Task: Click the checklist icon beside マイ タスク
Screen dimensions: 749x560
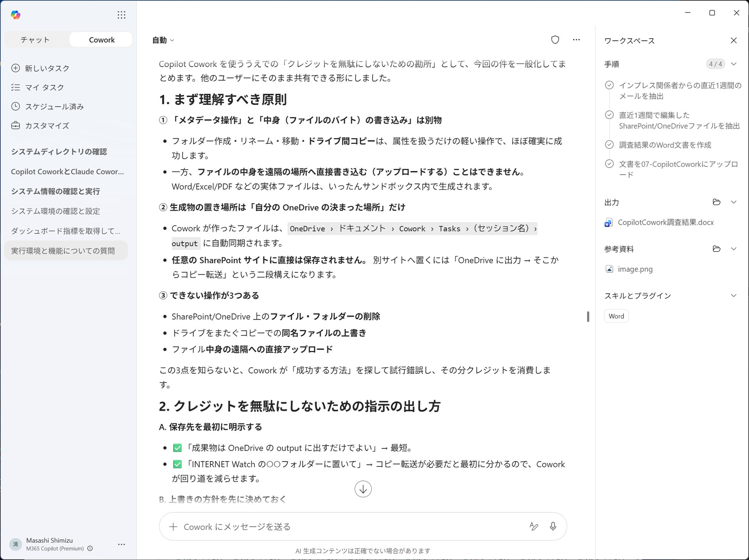Action: [x=16, y=87]
